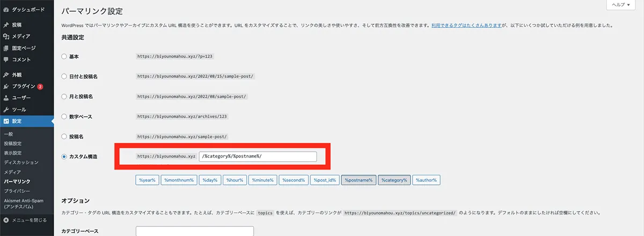Toggle the %category% tag button
The image size is (644, 236).
(394, 180)
